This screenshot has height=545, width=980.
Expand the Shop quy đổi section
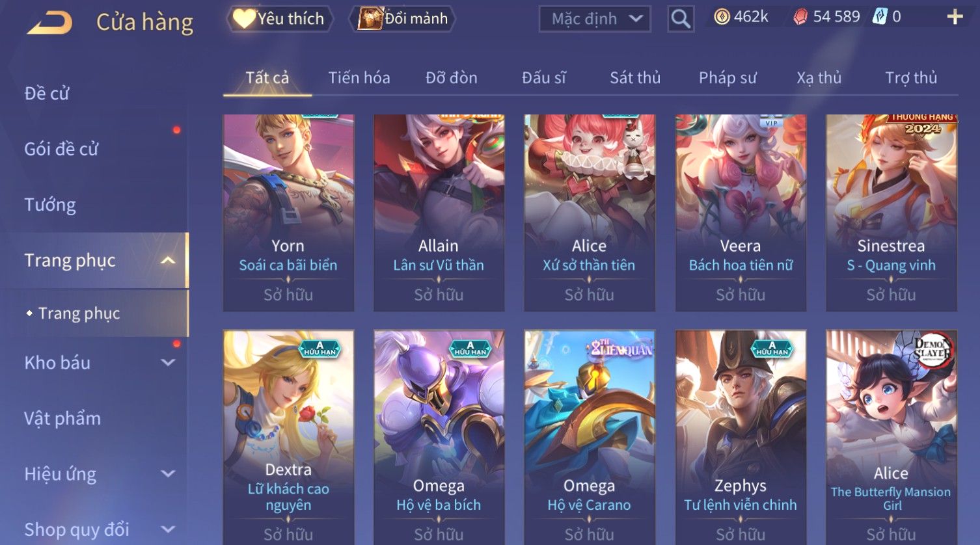[x=168, y=529]
